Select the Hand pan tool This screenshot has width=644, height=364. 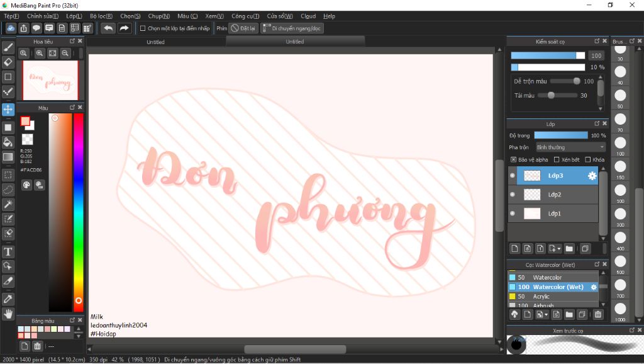[x=8, y=314]
